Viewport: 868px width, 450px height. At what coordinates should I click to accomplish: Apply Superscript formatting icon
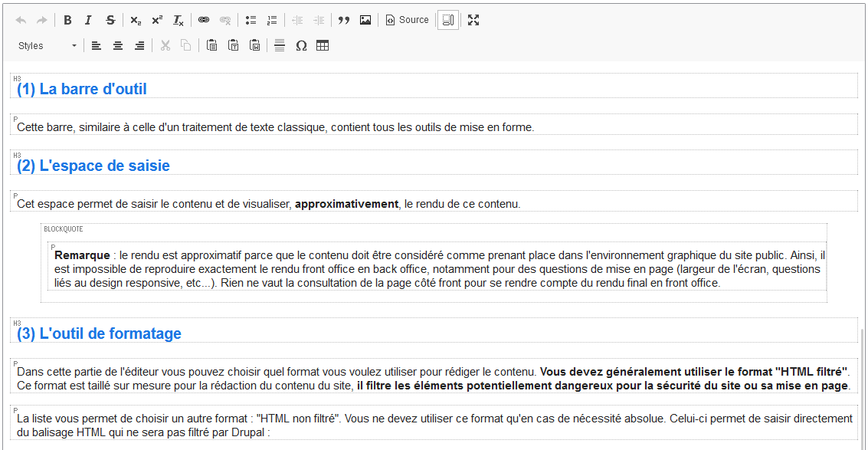click(x=156, y=19)
